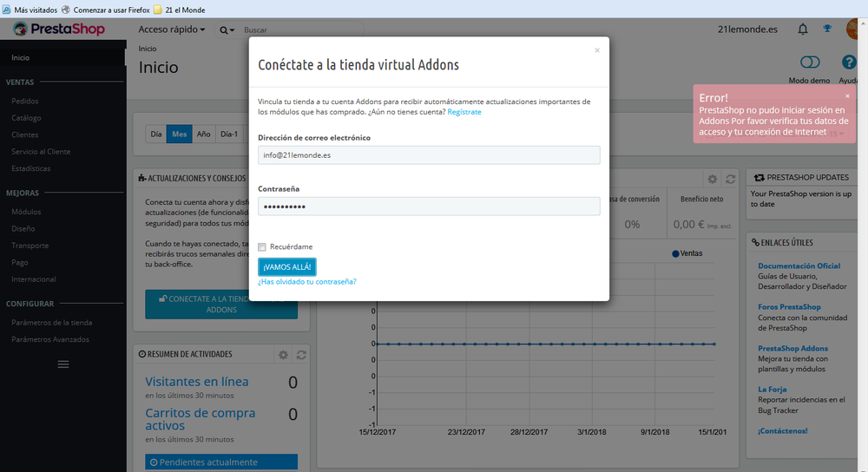Image resolution: width=868 pixels, height=472 pixels.
Task: Select the Mes tab
Action: pyautogui.click(x=180, y=134)
